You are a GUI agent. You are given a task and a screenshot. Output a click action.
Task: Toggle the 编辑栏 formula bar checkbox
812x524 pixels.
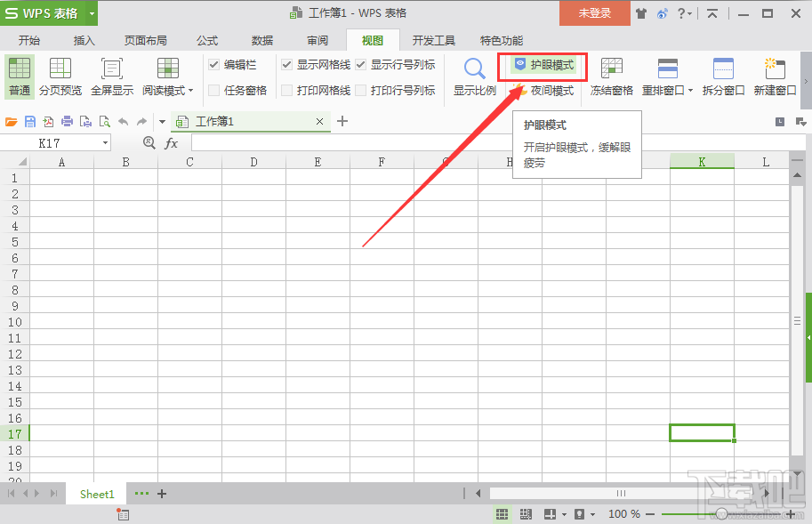(213, 64)
